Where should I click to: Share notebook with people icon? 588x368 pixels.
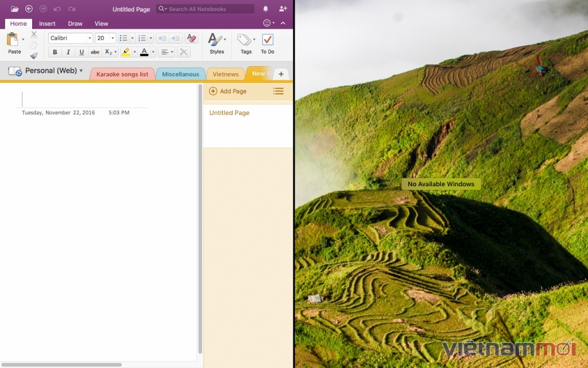(x=283, y=9)
